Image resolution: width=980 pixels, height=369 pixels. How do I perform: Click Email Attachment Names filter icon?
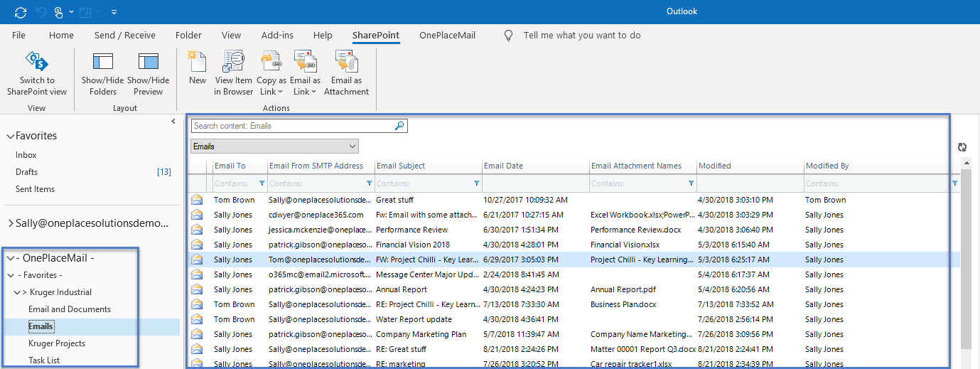pyautogui.click(x=691, y=183)
